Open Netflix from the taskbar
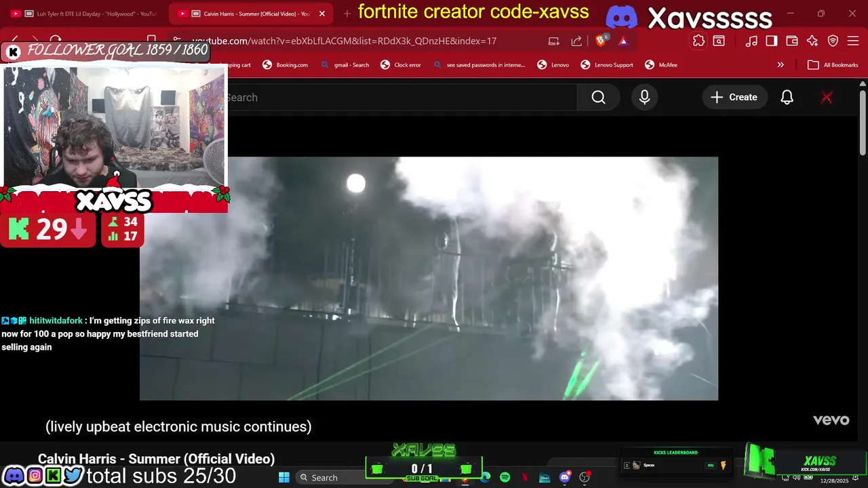 pyautogui.click(x=524, y=477)
